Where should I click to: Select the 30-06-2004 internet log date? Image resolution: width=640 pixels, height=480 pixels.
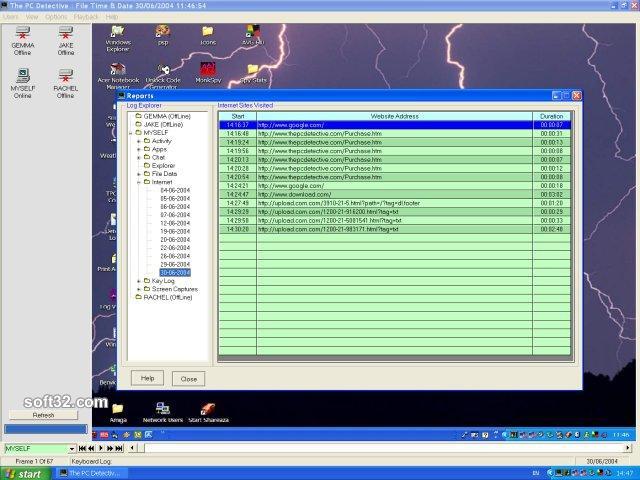tap(175, 273)
